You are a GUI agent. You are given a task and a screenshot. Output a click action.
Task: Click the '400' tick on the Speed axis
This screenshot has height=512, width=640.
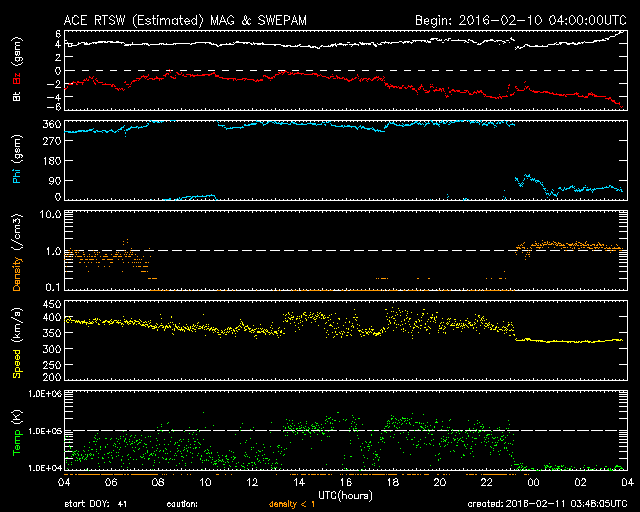(x=52, y=317)
